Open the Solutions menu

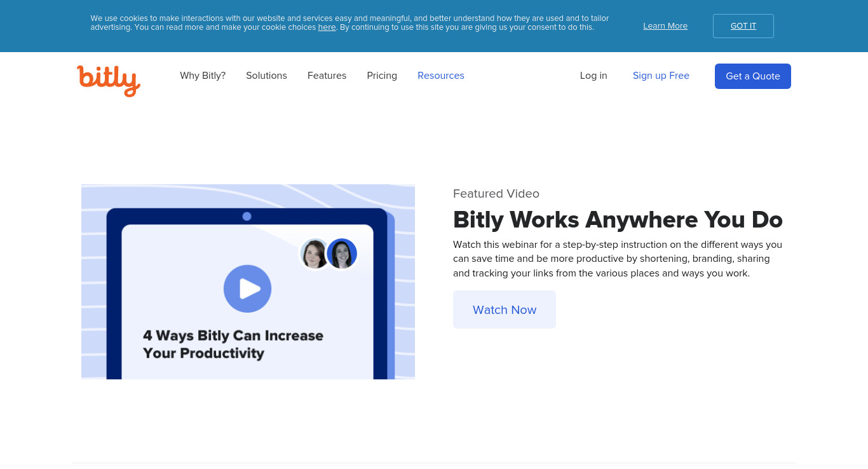[266, 76]
